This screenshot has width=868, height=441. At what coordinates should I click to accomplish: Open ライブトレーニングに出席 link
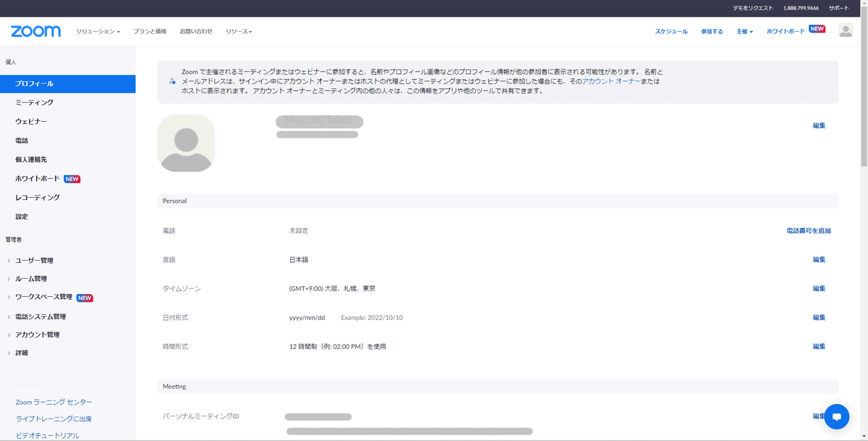point(54,419)
